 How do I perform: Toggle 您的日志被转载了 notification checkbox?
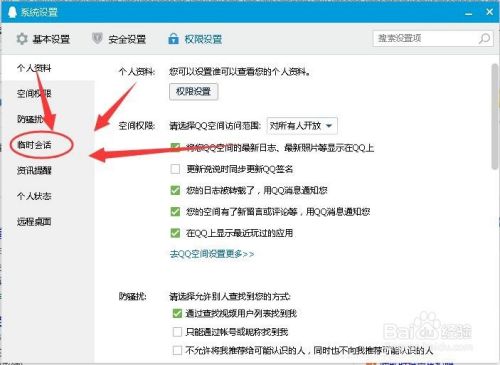coord(175,190)
